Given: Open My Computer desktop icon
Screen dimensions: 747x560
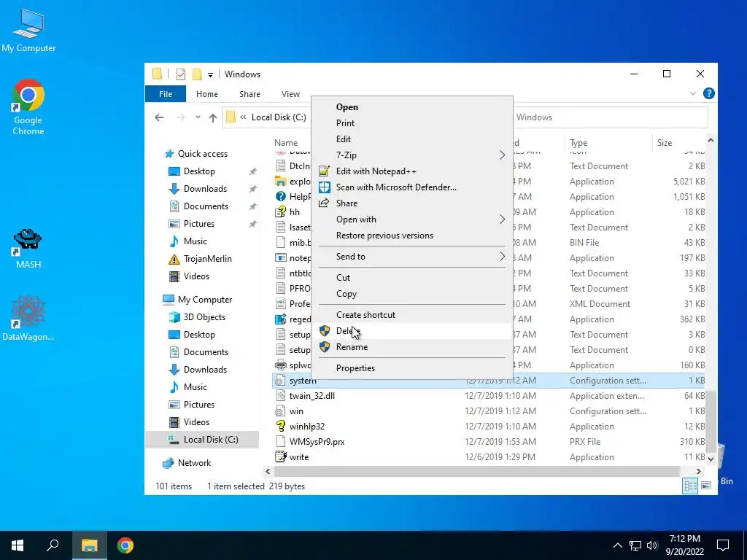Looking at the screenshot, I should pos(28,30).
